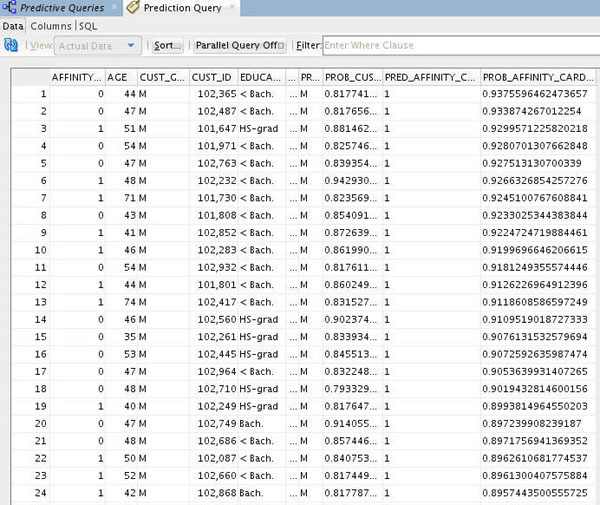
Task: Open the View Actual Data dropdown
Action: 98,46
